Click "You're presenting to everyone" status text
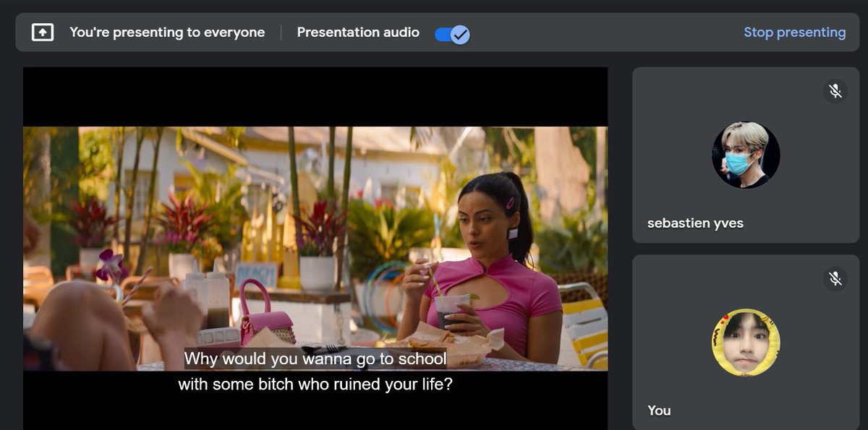 pos(167,33)
